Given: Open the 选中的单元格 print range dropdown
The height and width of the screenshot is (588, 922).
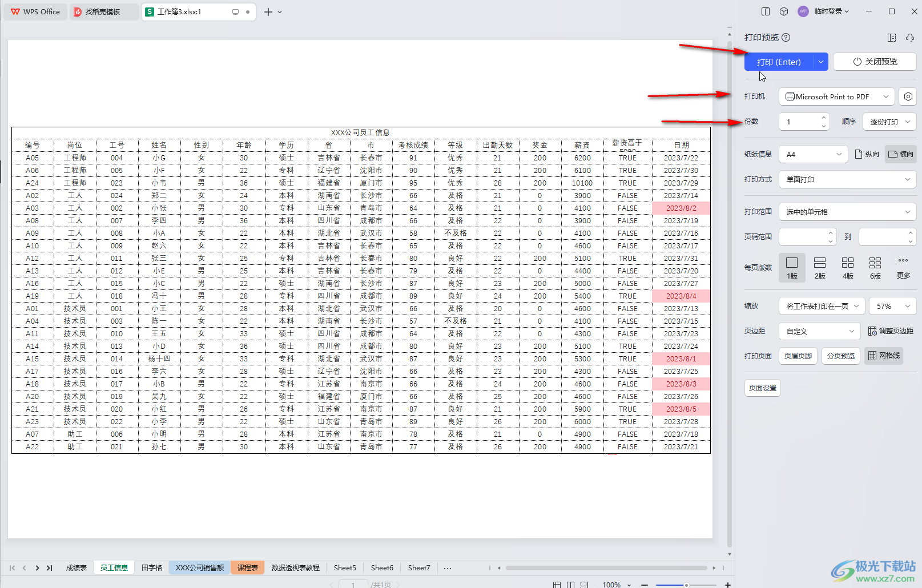Looking at the screenshot, I should click(x=848, y=212).
